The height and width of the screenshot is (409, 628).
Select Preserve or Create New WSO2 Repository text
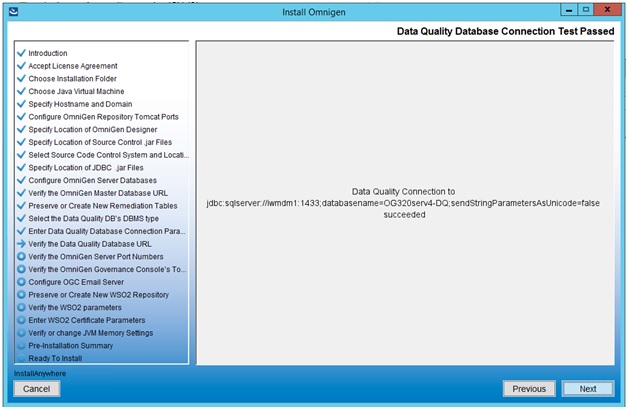[99, 295]
